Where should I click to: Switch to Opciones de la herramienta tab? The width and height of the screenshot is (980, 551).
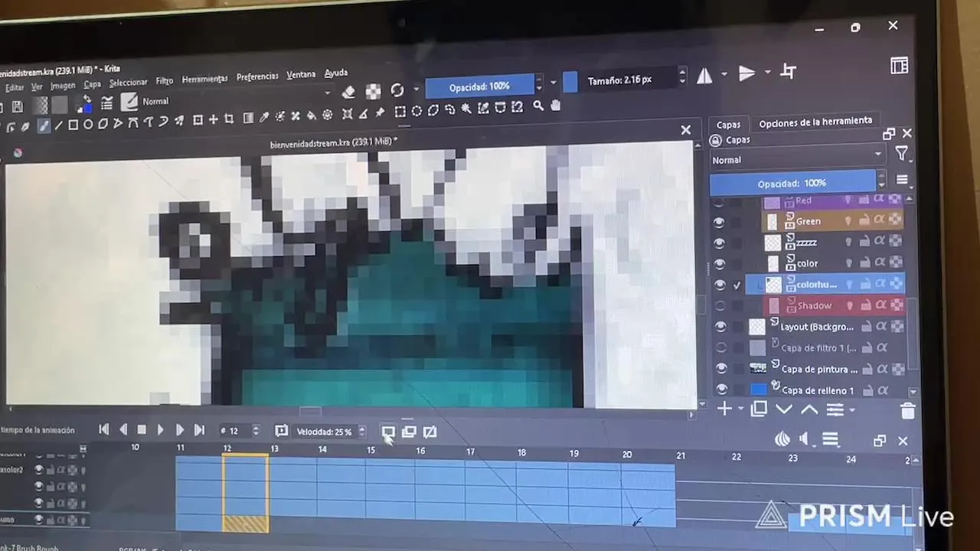coord(815,121)
